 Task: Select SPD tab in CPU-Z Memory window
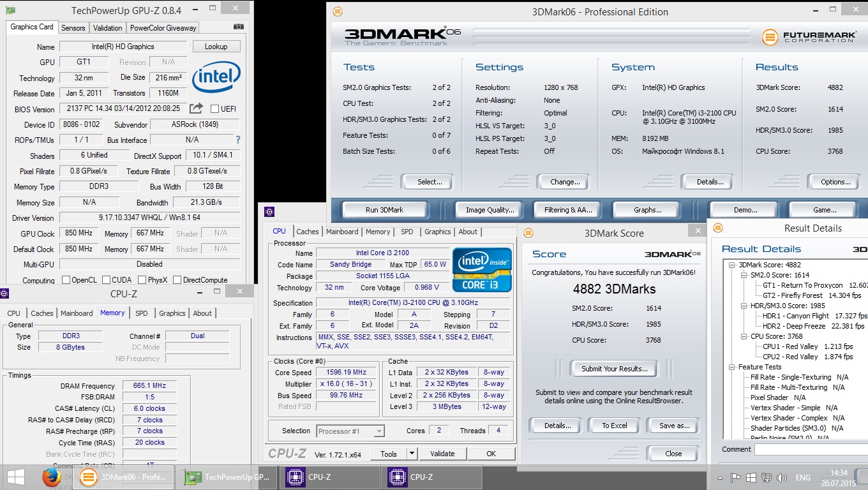tap(142, 313)
